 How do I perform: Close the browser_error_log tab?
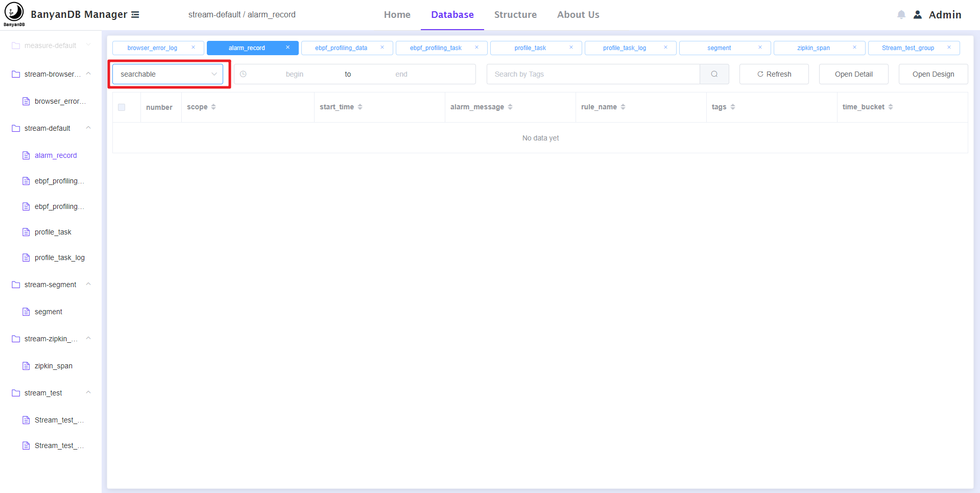pyautogui.click(x=193, y=48)
